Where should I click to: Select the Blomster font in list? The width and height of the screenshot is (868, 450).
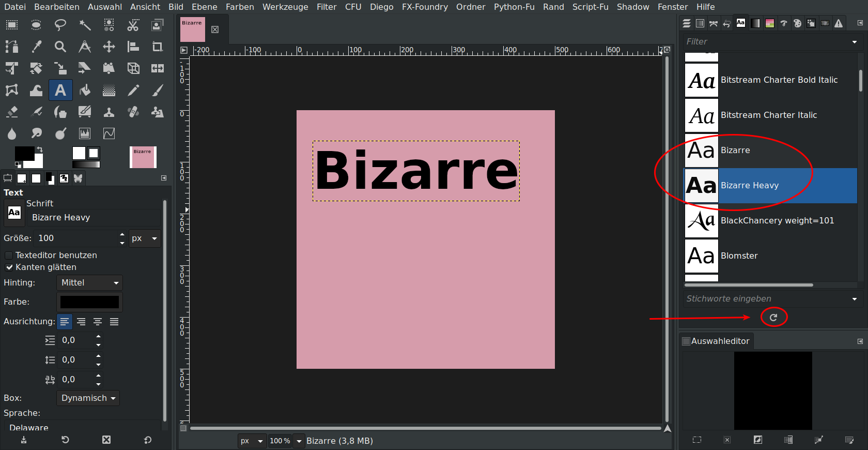pos(739,256)
